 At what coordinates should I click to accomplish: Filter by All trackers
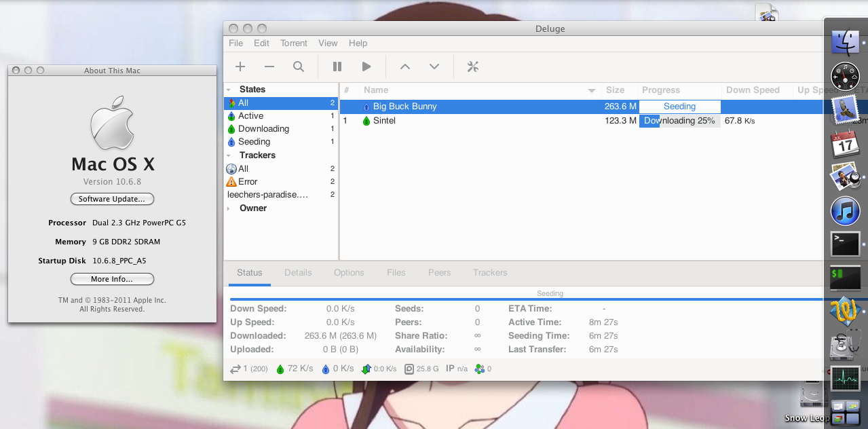[x=281, y=168]
